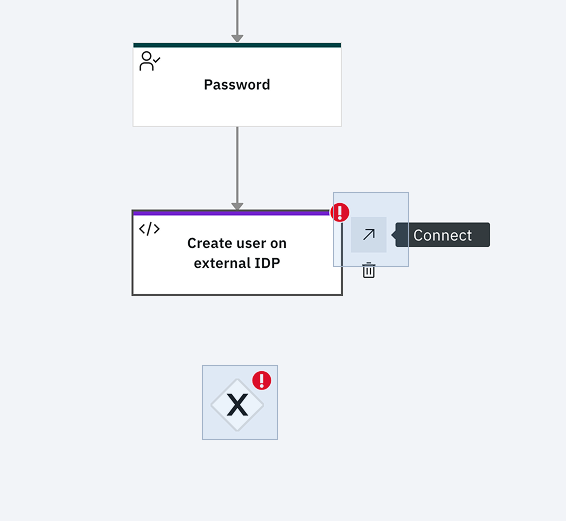Select the X exclusive gateway diamond
566x521 pixels.
pyautogui.click(x=237, y=405)
